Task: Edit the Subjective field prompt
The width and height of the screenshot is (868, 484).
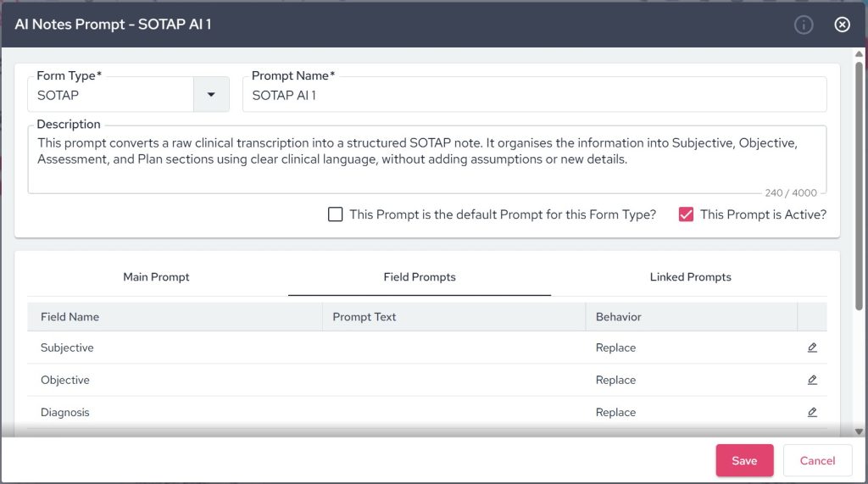Action: click(x=812, y=348)
